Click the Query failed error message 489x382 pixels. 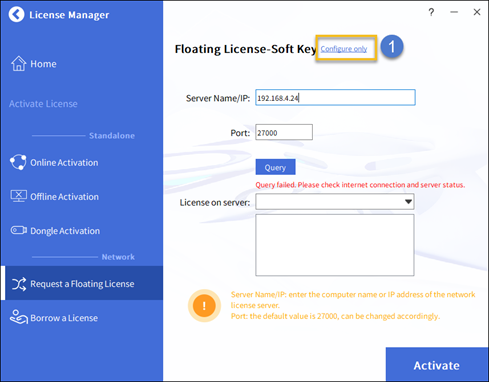pyautogui.click(x=360, y=185)
